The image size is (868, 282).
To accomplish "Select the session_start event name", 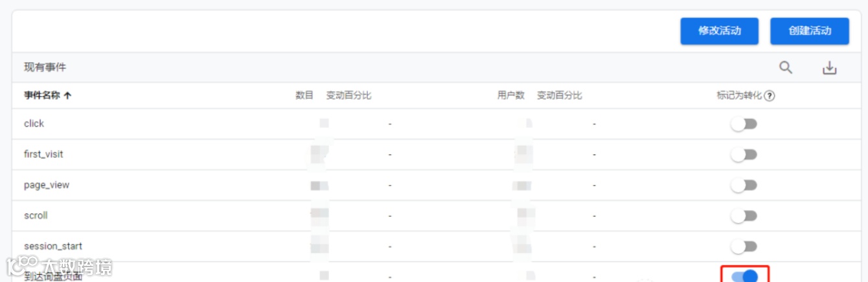I will [x=53, y=246].
